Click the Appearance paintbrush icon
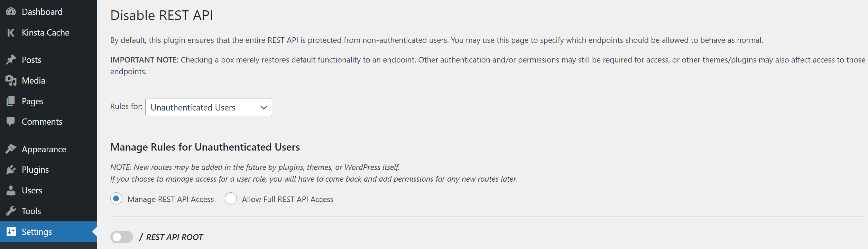 click(11, 149)
